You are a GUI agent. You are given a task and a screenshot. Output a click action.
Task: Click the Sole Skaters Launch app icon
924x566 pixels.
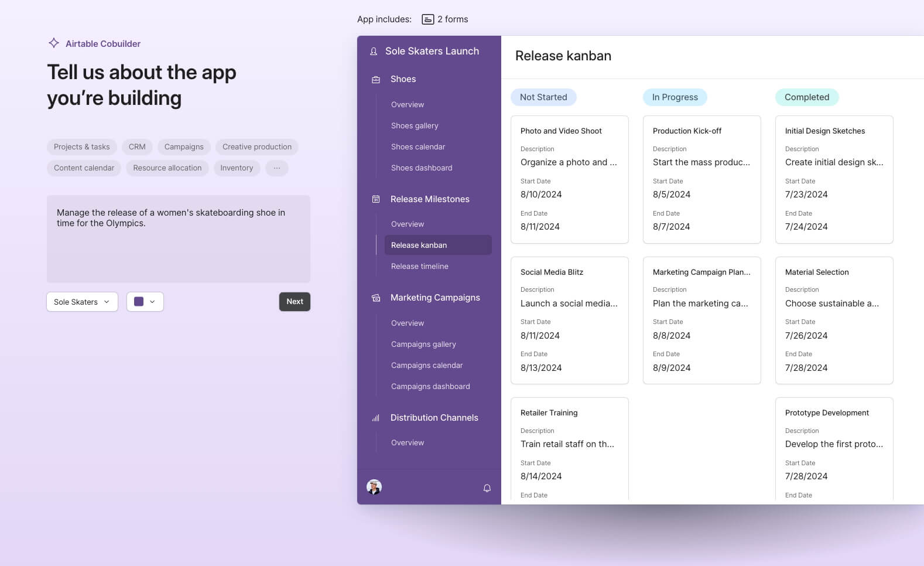tap(374, 52)
